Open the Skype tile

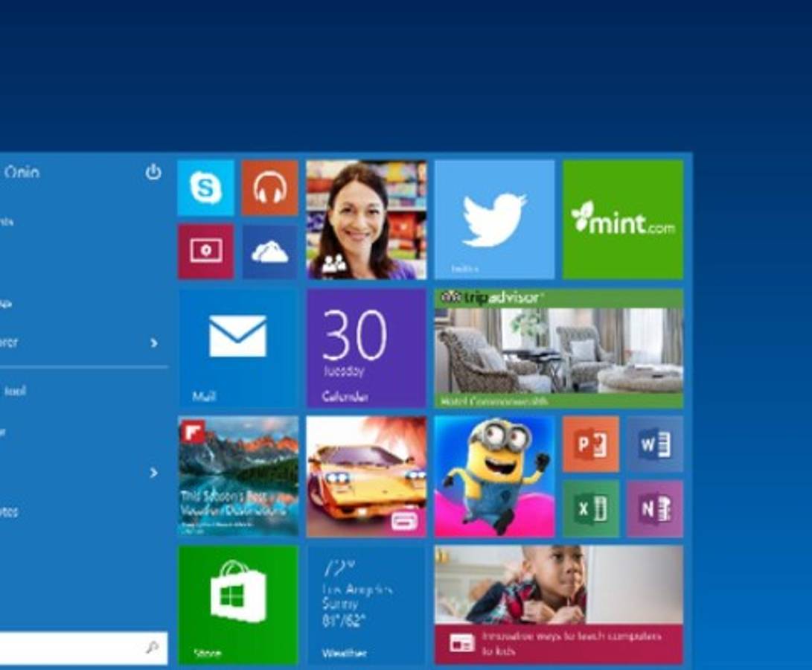click(x=205, y=188)
